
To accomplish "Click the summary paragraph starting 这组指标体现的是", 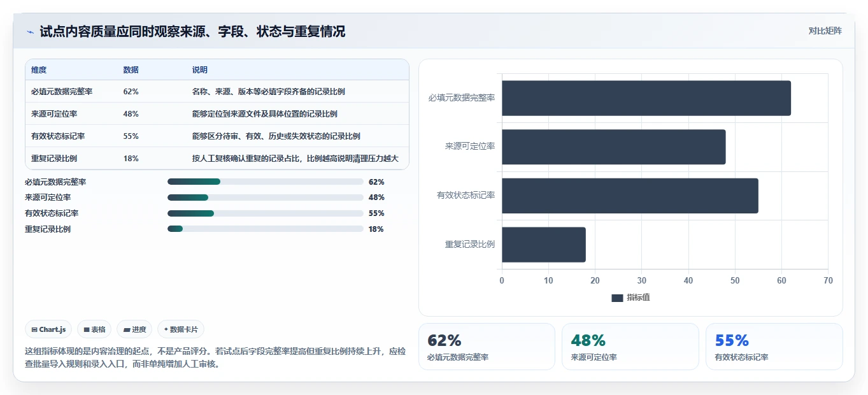I will 215,358.
